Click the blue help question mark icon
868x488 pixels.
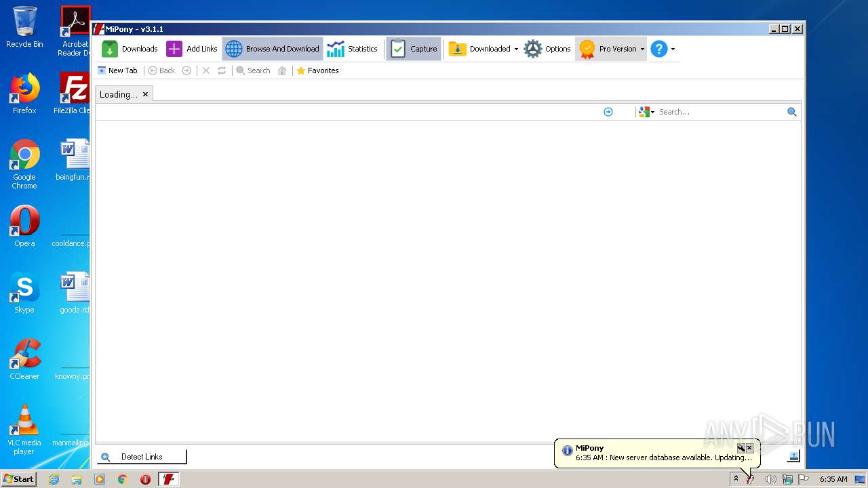pyautogui.click(x=659, y=49)
